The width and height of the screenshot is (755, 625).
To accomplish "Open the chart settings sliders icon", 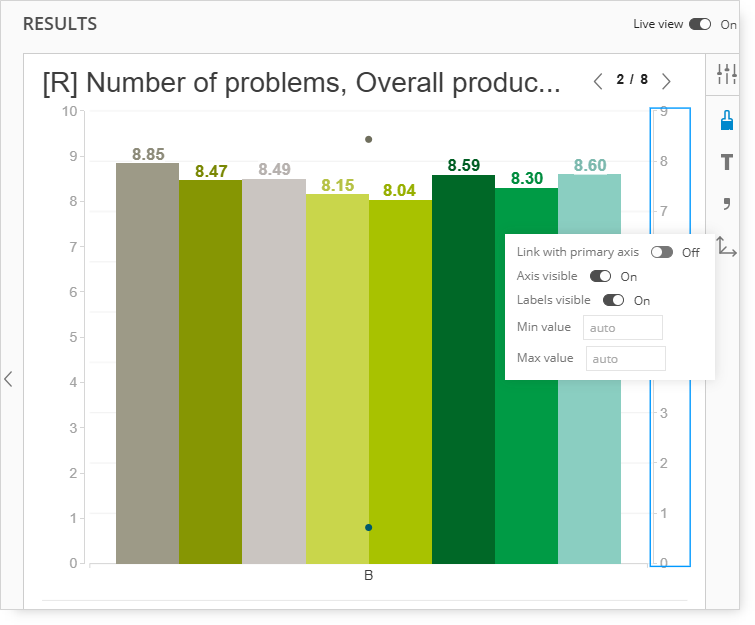I will [727, 74].
